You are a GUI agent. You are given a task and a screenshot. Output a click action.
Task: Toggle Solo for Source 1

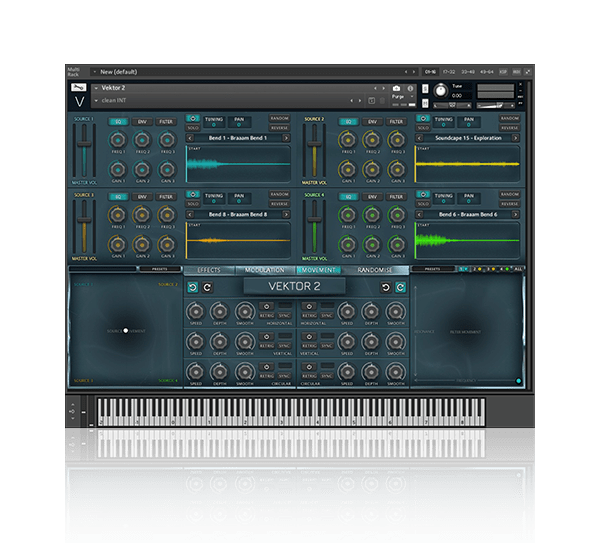pyautogui.click(x=193, y=127)
